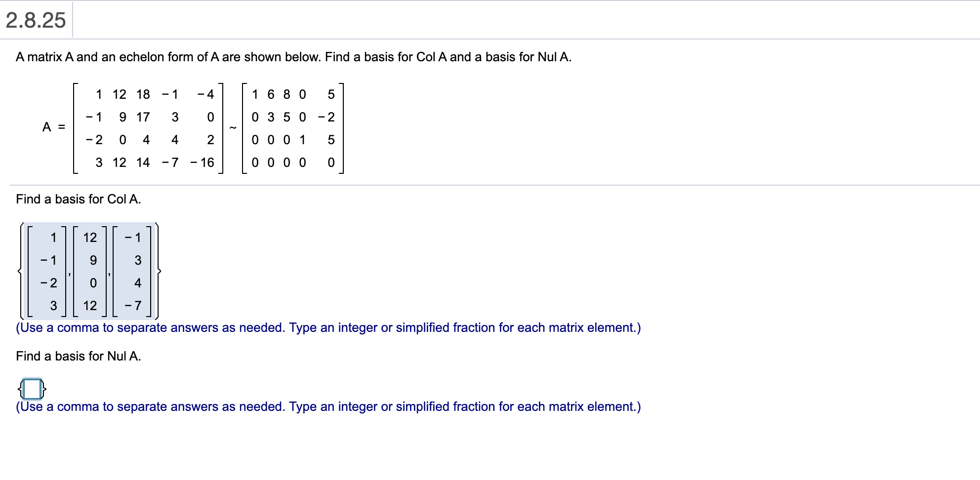Click the problem statement text
This screenshot has width=980, height=480.
point(294,56)
